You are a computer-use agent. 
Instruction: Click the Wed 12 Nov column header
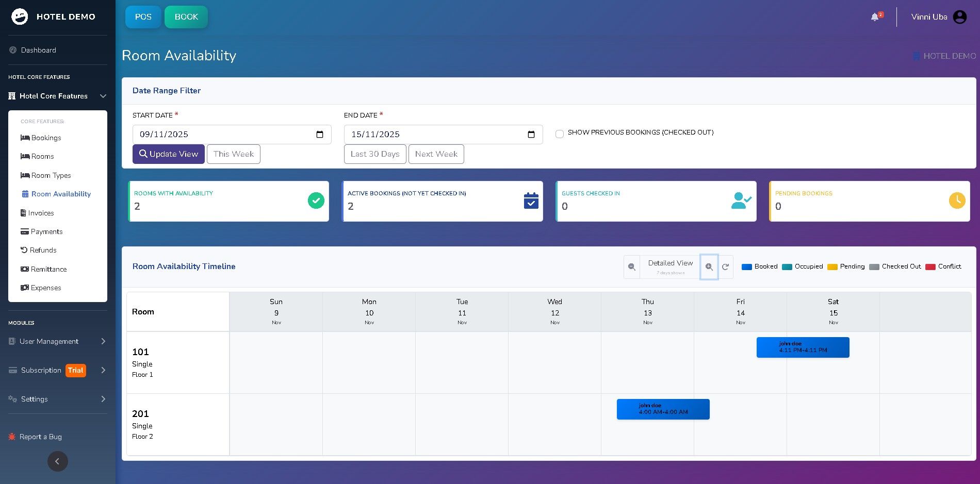tap(555, 312)
